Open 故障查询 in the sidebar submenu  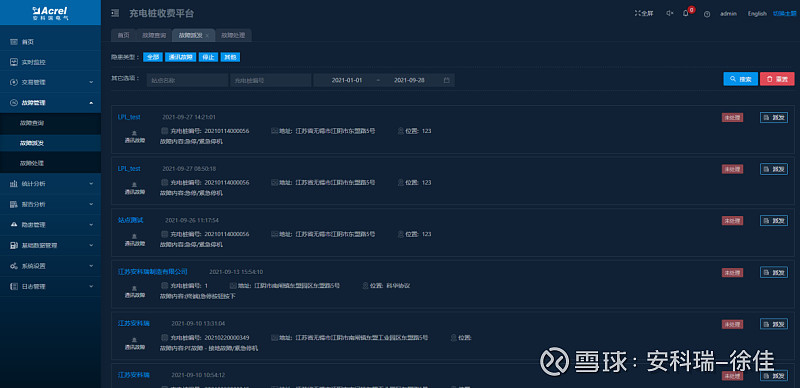(51, 123)
